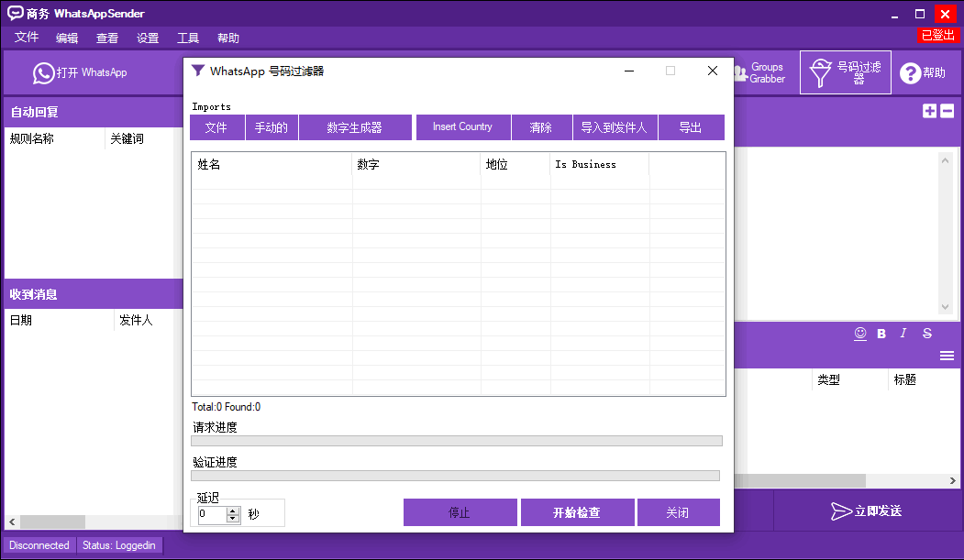Open the 文件 menu in menu bar
The height and width of the screenshot is (560, 964).
tap(27, 38)
